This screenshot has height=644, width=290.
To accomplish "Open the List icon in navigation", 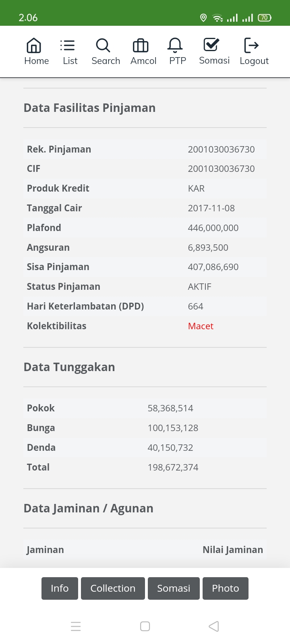I will (67, 46).
